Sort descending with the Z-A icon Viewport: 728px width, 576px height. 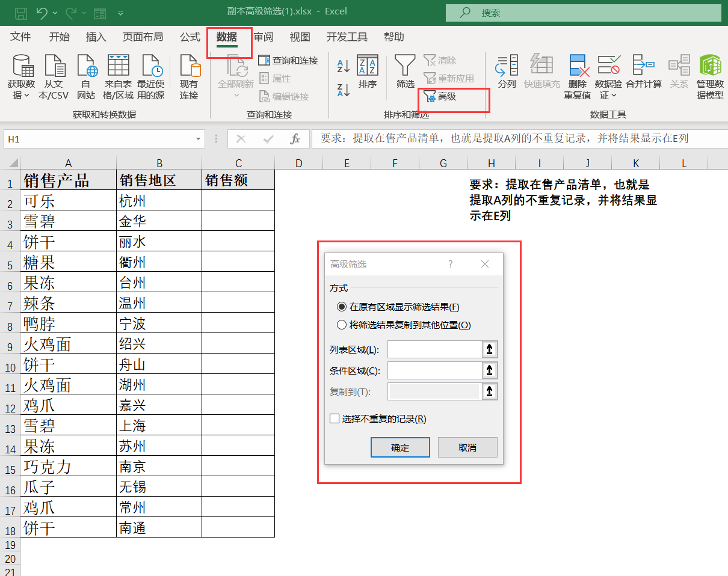coord(344,90)
